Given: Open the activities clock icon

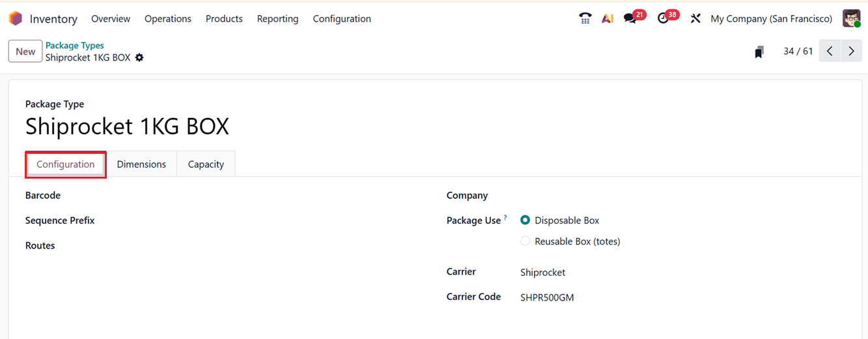Looking at the screenshot, I should [x=664, y=19].
